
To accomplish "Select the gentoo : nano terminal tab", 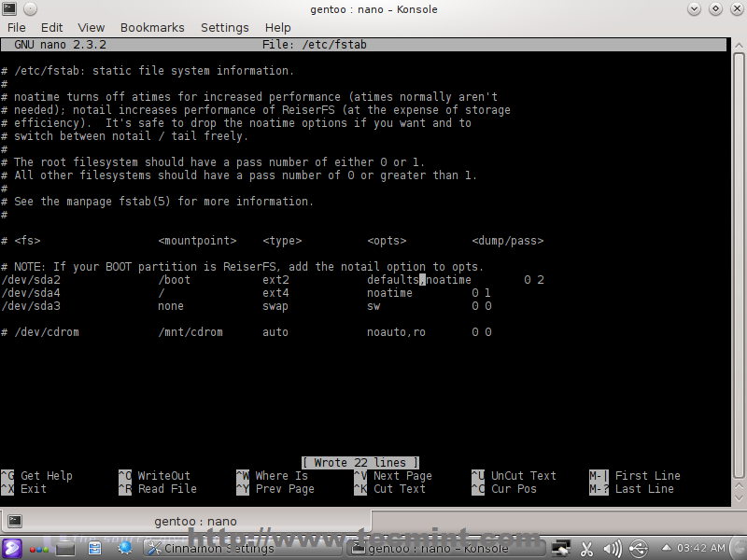I will coord(186,521).
